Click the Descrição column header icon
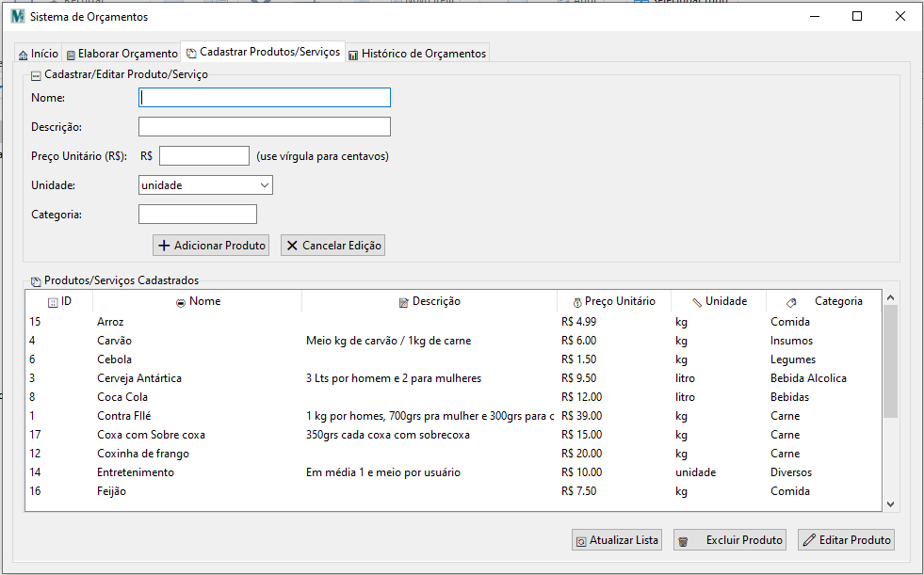 pyautogui.click(x=404, y=302)
